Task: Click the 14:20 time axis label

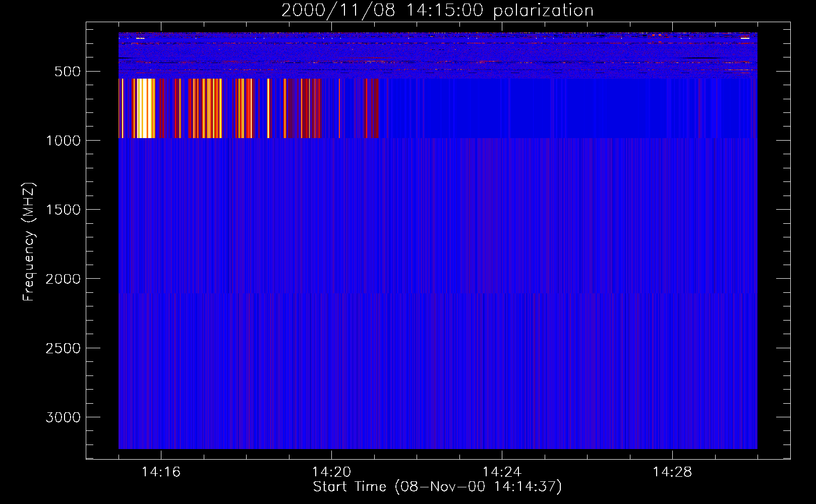Action: (x=331, y=472)
